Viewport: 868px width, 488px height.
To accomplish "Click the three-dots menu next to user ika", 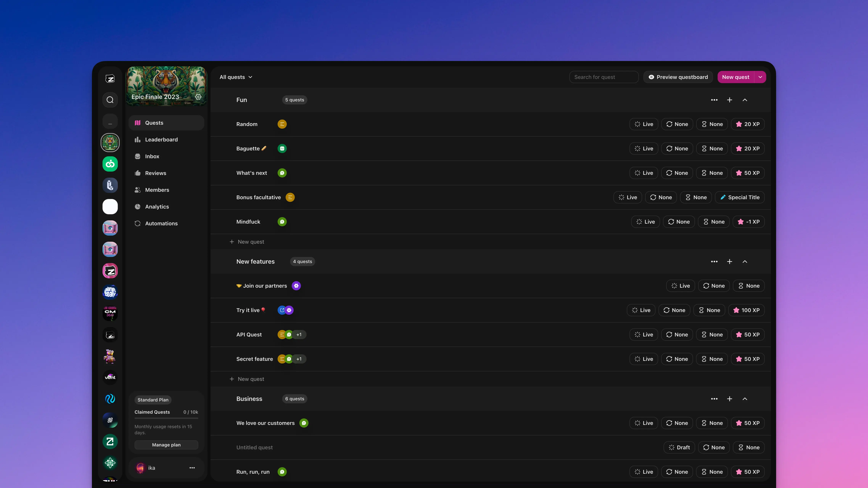I will (192, 468).
